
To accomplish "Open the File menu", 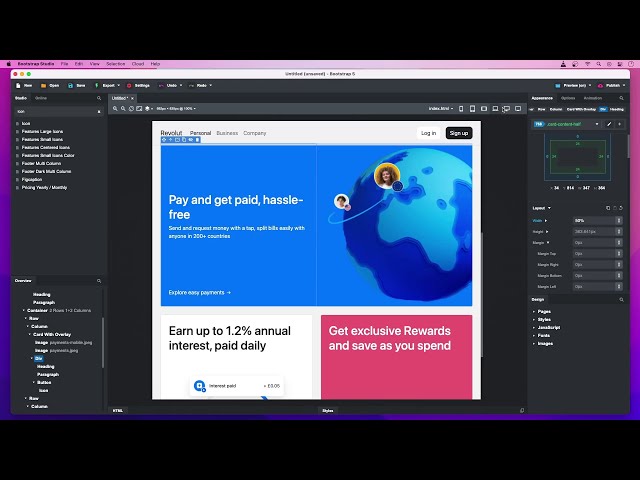I will 64,64.
